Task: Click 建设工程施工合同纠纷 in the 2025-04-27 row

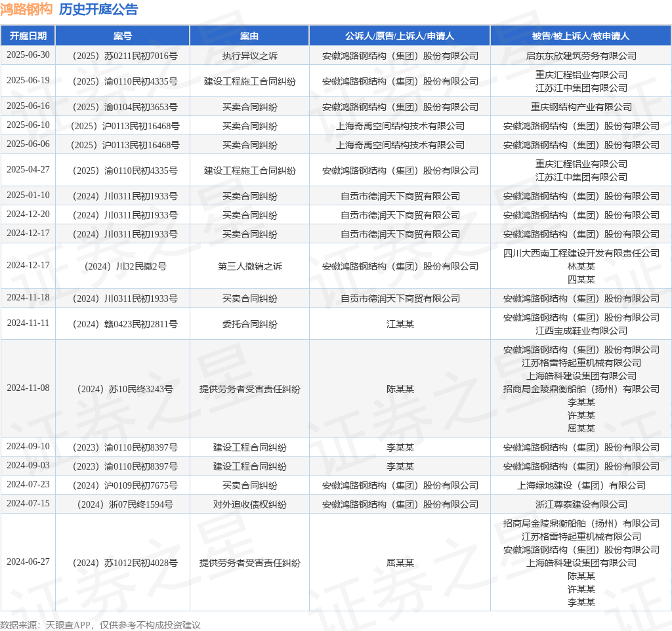Action: pyautogui.click(x=250, y=171)
